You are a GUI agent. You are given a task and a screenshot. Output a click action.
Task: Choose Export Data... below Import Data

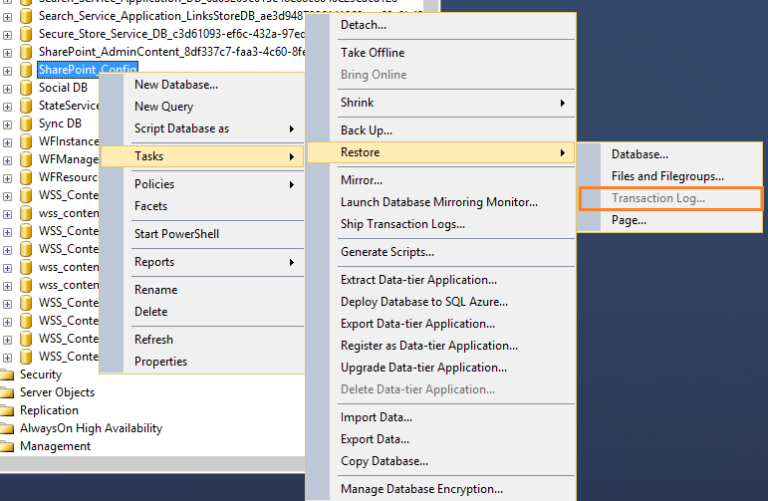[x=441, y=439]
